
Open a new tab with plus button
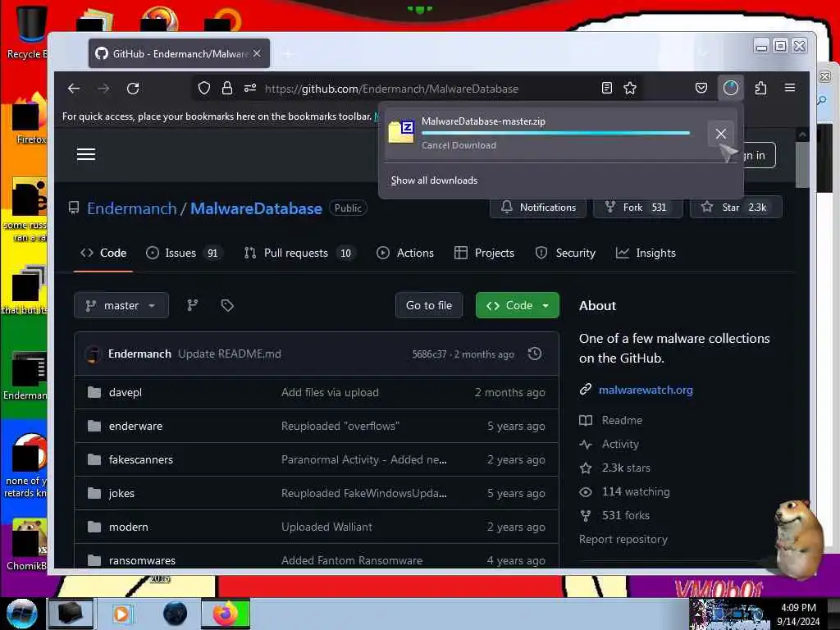(288, 53)
